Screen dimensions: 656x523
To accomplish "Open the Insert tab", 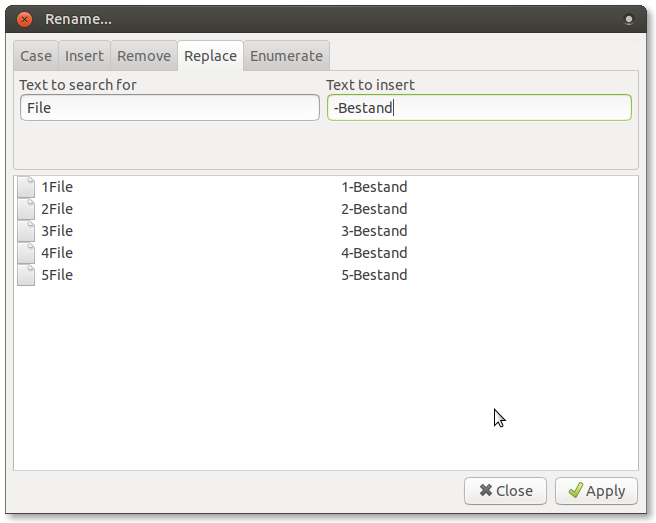I will click(x=84, y=56).
